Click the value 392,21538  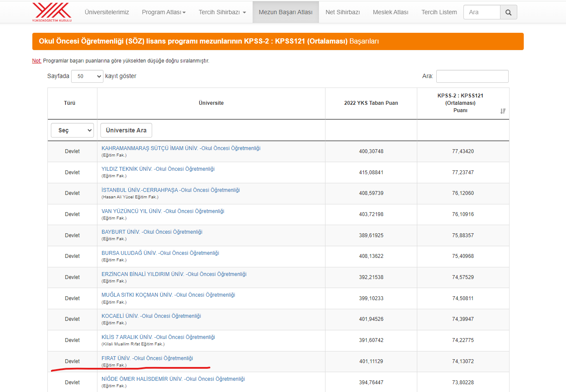pyautogui.click(x=371, y=277)
